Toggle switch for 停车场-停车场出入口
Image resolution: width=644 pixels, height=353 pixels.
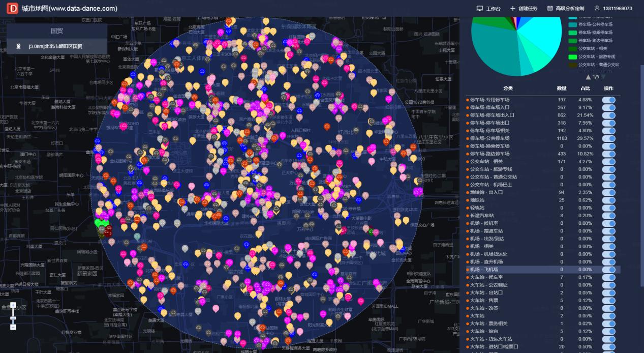coord(608,115)
